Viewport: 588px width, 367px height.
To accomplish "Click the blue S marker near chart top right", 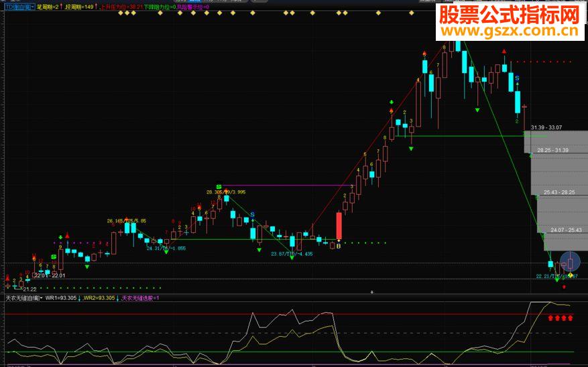I will click(517, 78).
